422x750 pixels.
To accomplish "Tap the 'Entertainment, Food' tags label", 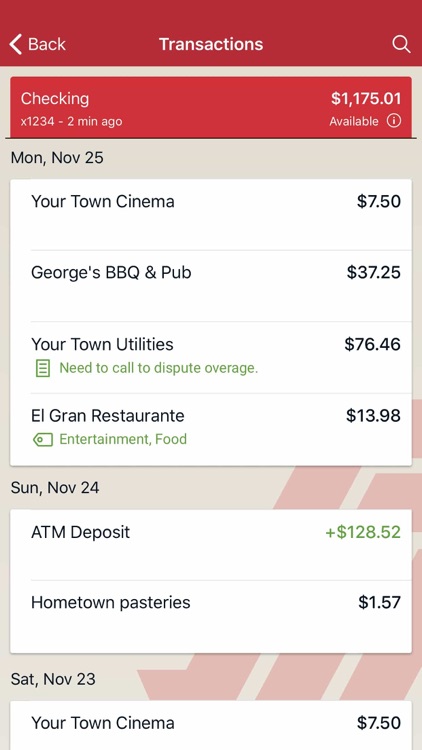I will point(123,439).
